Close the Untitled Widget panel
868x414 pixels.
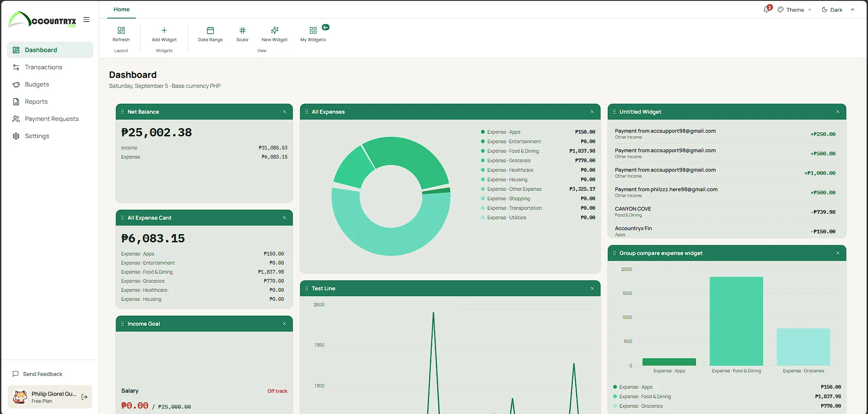(838, 112)
